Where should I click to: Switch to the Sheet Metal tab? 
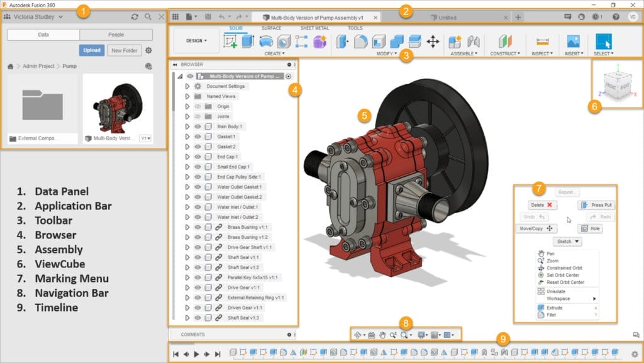click(314, 28)
